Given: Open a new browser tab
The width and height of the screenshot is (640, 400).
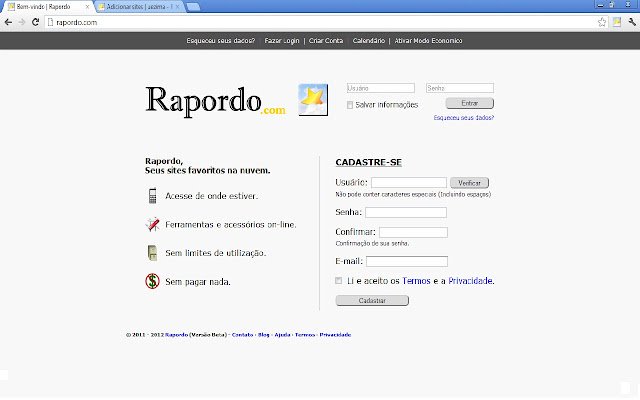Looking at the screenshot, I should 193,7.
